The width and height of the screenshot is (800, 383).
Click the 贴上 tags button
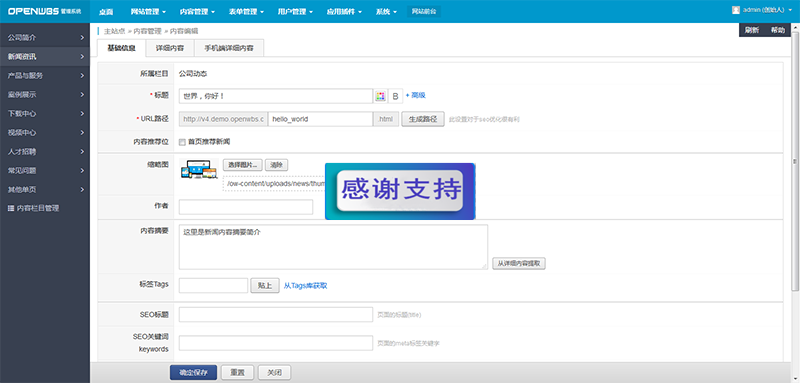click(265, 286)
